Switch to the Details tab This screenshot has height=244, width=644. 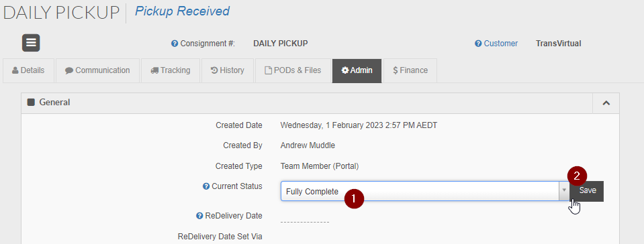point(28,70)
